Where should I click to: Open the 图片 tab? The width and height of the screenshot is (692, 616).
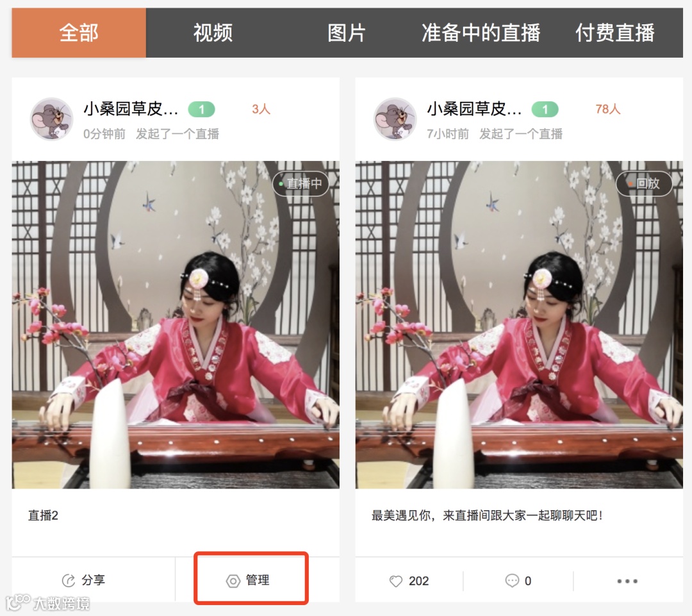pyautogui.click(x=347, y=33)
